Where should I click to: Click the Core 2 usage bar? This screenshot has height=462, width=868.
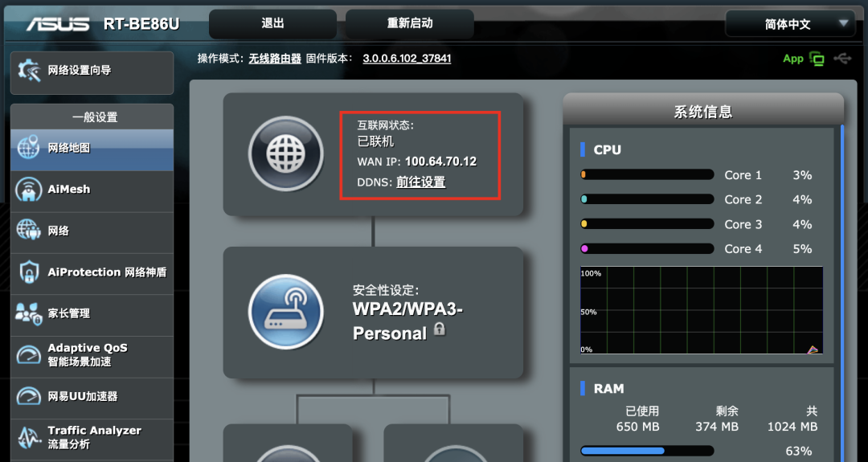pyautogui.click(x=646, y=199)
